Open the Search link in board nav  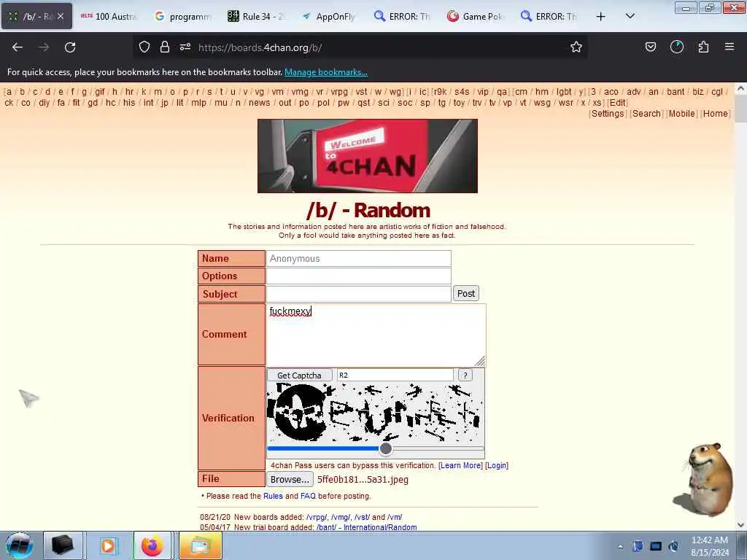646,114
